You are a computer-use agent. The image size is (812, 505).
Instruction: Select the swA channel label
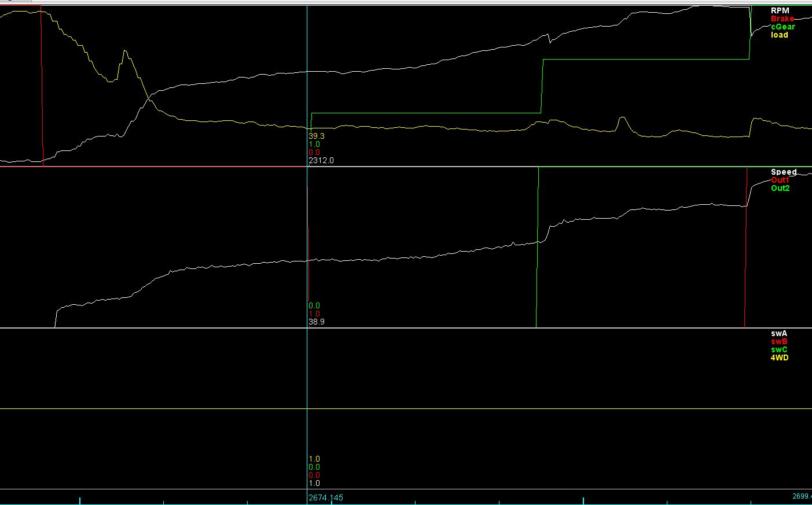[x=778, y=333]
